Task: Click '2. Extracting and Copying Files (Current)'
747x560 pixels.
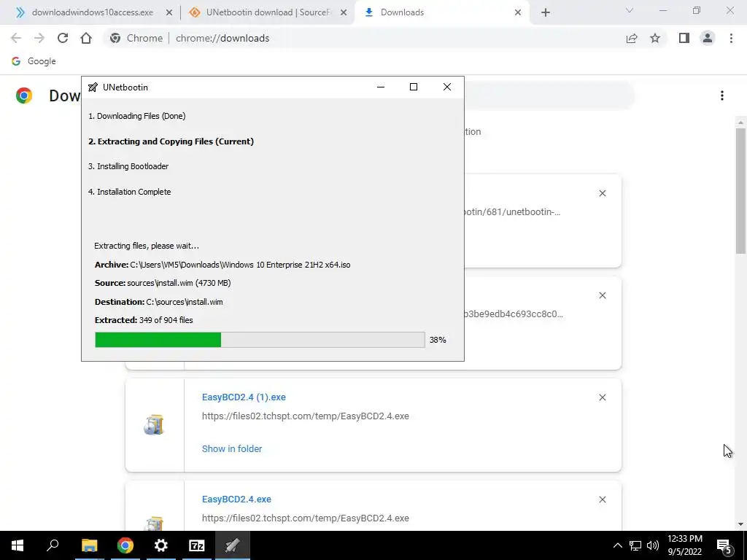Action: [171, 141]
